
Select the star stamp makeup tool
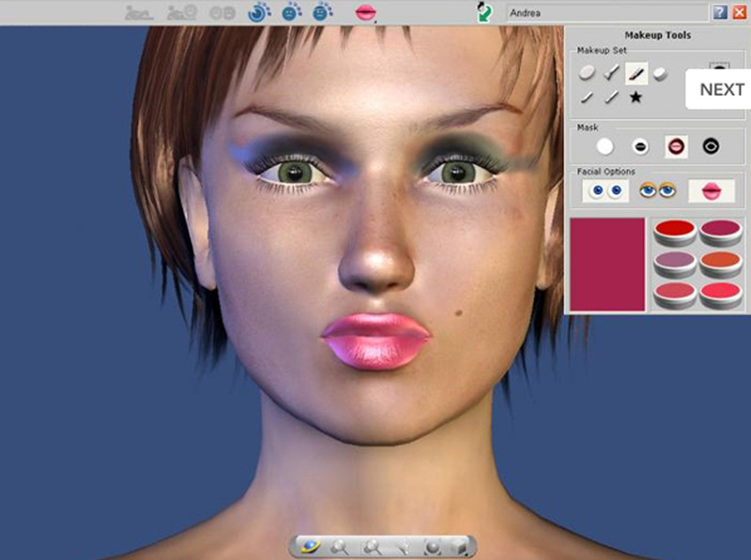click(x=636, y=98)
